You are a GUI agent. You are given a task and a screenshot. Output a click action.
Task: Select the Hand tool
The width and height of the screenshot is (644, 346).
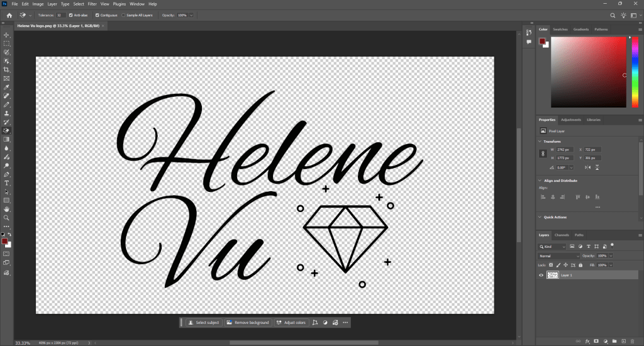6,208
